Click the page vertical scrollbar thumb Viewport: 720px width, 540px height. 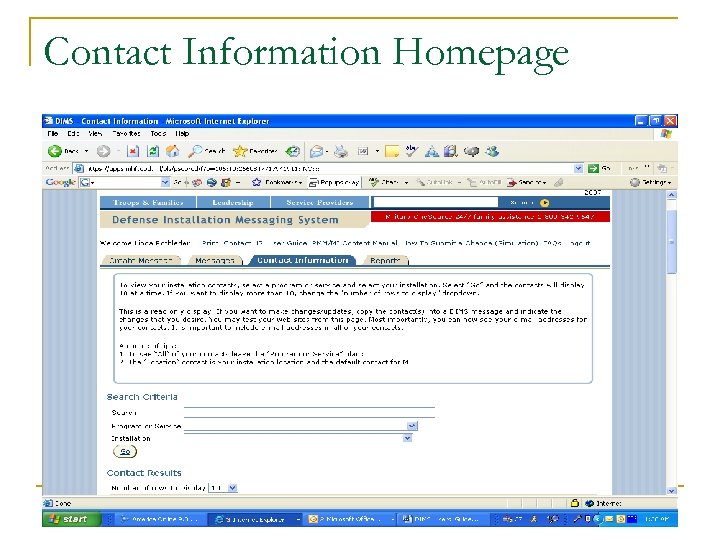(671, 241)
